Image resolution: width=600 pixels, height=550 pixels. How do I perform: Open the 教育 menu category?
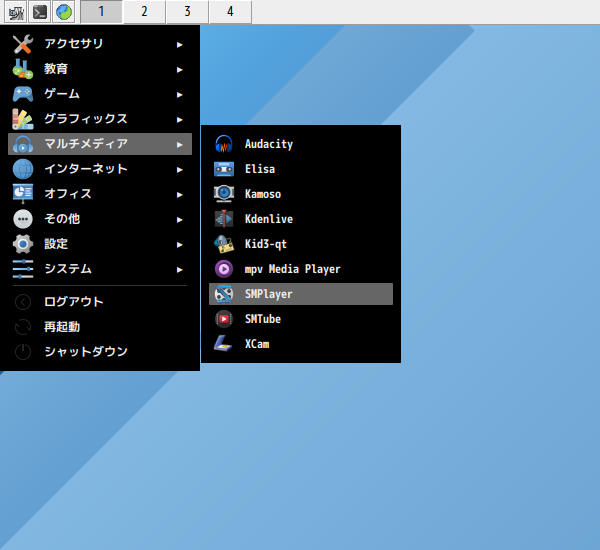100,69
